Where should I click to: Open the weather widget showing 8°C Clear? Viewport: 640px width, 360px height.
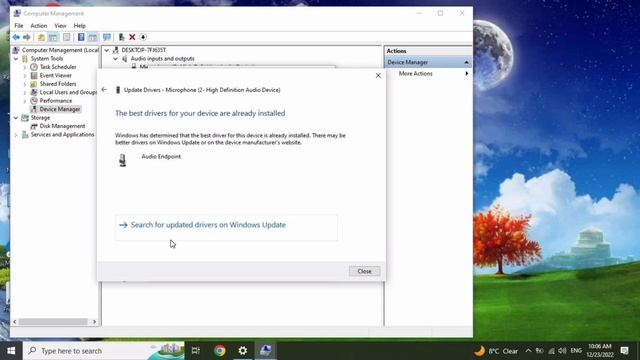pos(496,351)
